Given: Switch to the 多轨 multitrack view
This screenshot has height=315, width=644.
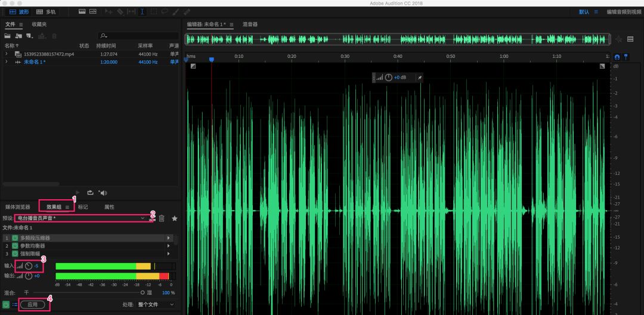Looking at the screenshot, I should coord(46,12).
